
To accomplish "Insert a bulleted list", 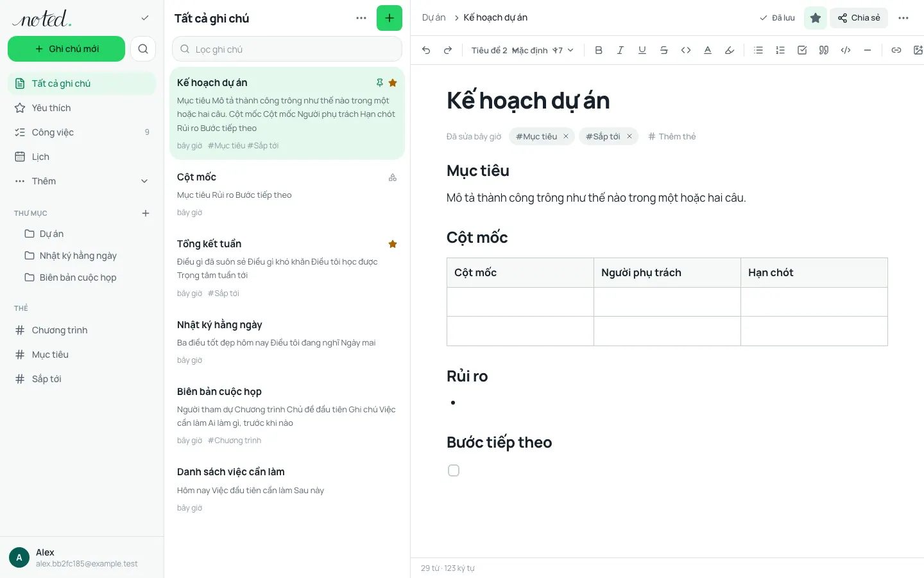I will [758, 50].
